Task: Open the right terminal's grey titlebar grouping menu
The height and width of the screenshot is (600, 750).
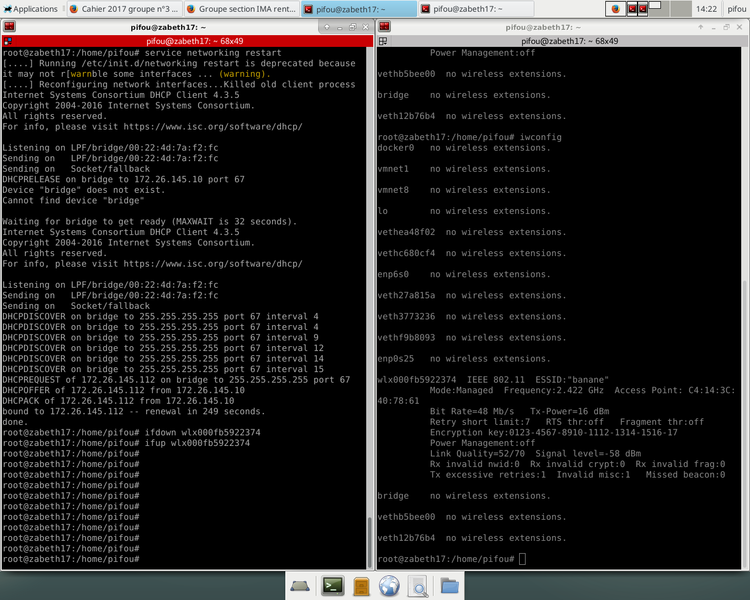Action: (384, 41)
